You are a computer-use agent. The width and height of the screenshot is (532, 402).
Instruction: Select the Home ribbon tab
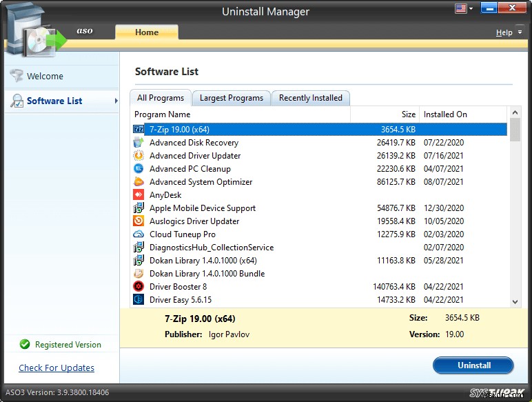point(146,32)
